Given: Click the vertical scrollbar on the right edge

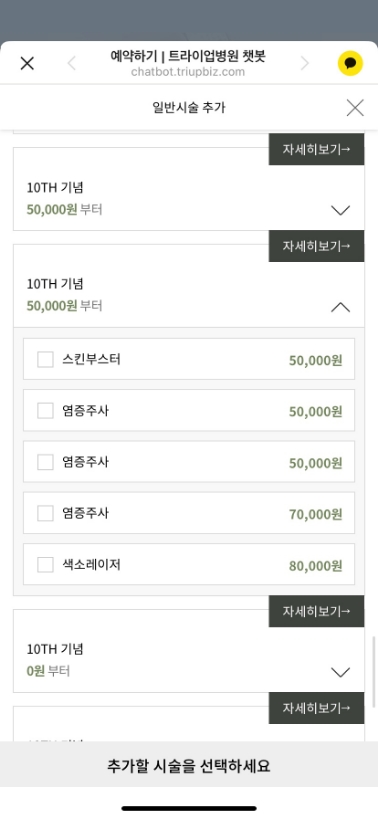Looking at the screenshot, I should click(x=373, y=672).
